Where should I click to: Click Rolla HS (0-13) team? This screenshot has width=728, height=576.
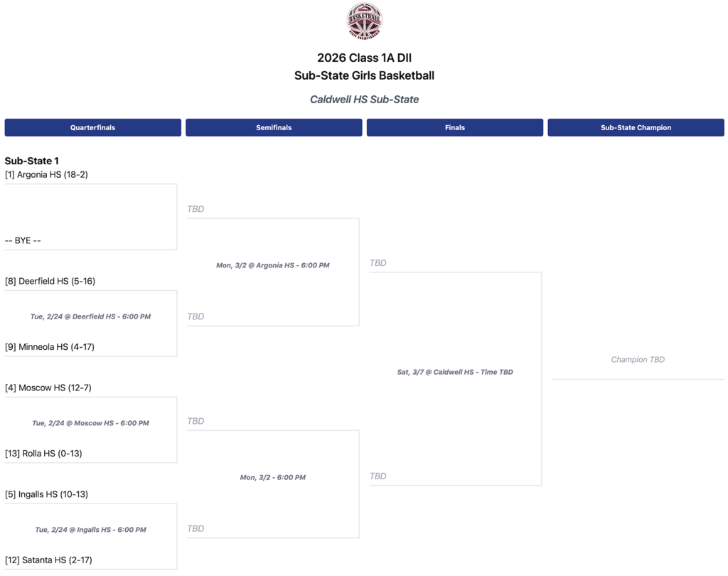click(43, 454)
